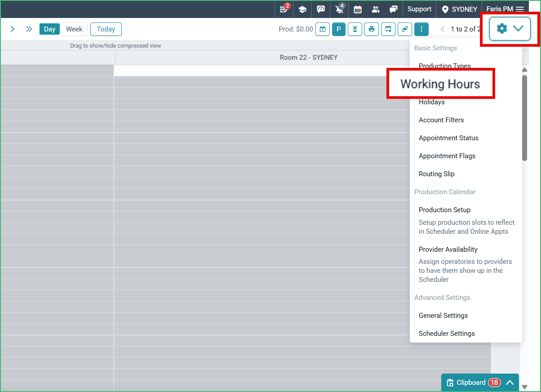This screenshot has height=392, width=541.
Task: Open the calendar icon in the top bar
Action: pos(358,9)
